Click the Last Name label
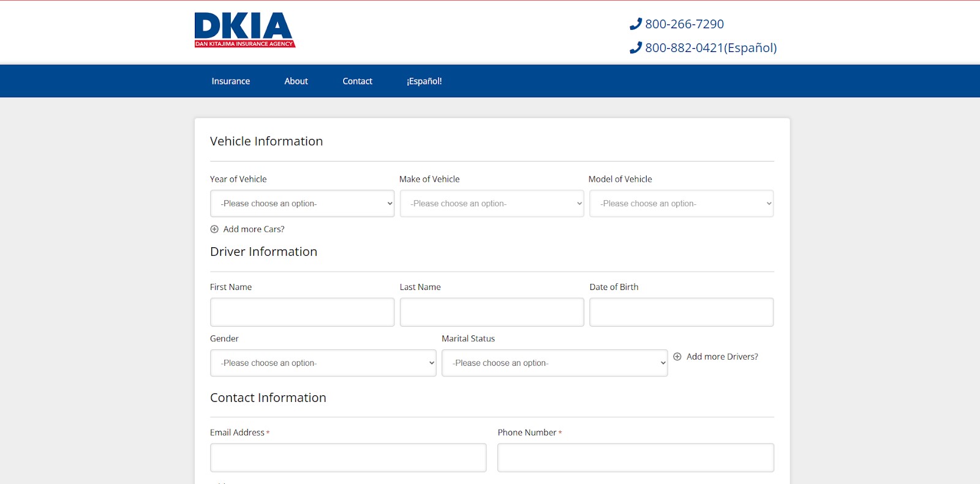 (420, 287)
